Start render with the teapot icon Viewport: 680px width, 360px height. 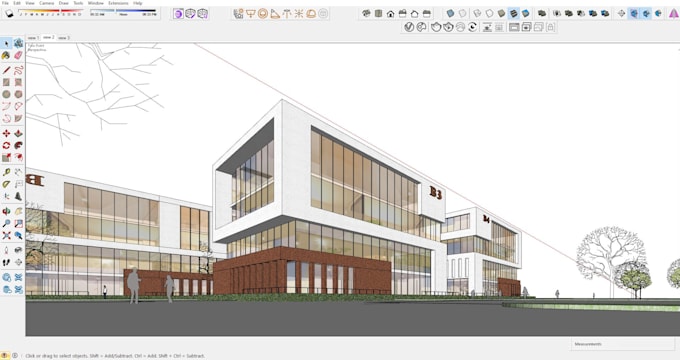(436, 27)
